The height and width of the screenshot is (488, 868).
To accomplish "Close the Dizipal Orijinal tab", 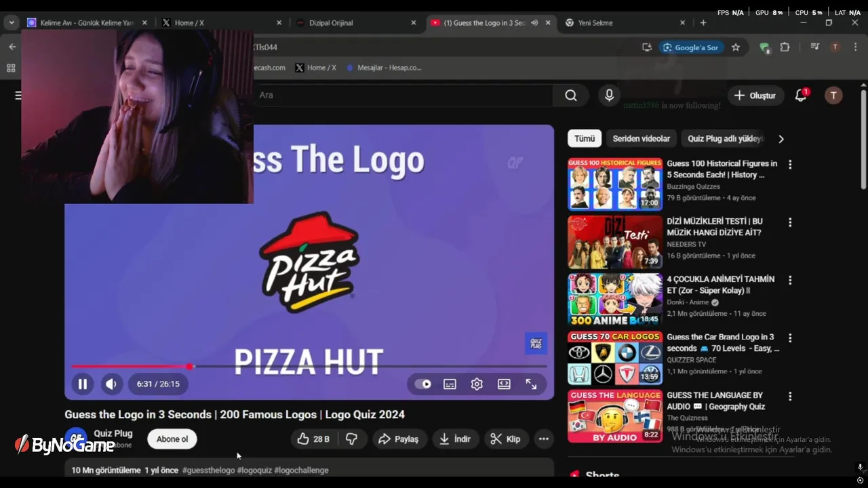I will point(414,22).
